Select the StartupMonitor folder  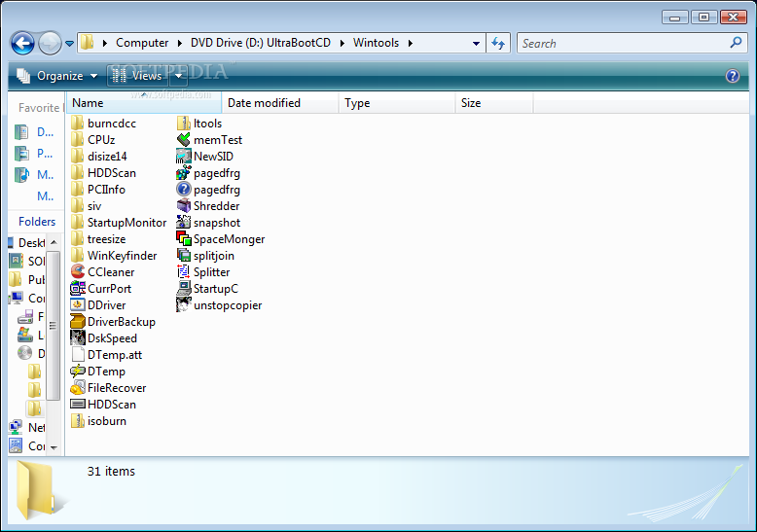click(119, 222)
